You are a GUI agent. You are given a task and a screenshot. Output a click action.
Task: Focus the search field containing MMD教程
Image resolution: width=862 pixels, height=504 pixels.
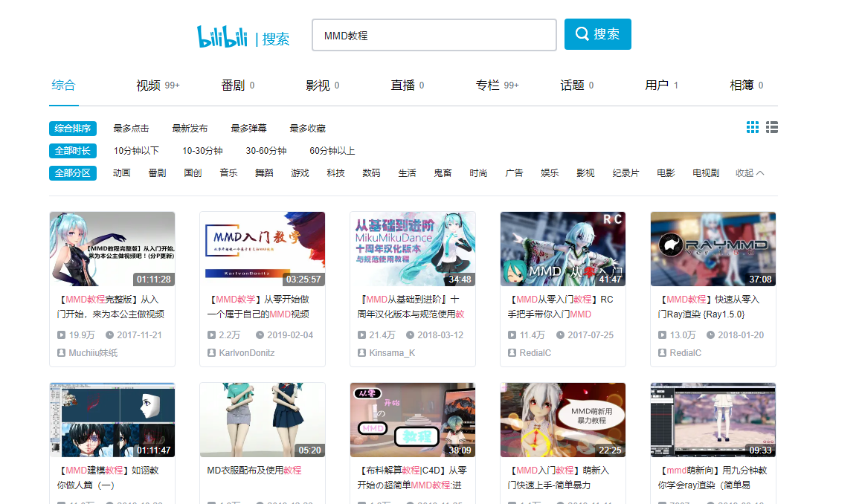tap(434, 35)
